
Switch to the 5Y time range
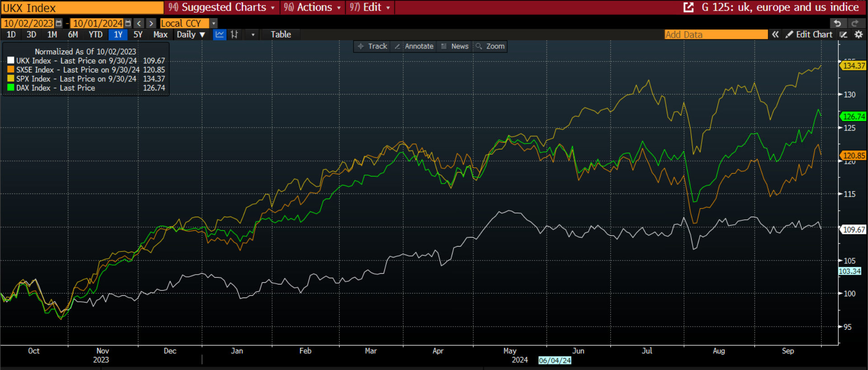point(138,34)
